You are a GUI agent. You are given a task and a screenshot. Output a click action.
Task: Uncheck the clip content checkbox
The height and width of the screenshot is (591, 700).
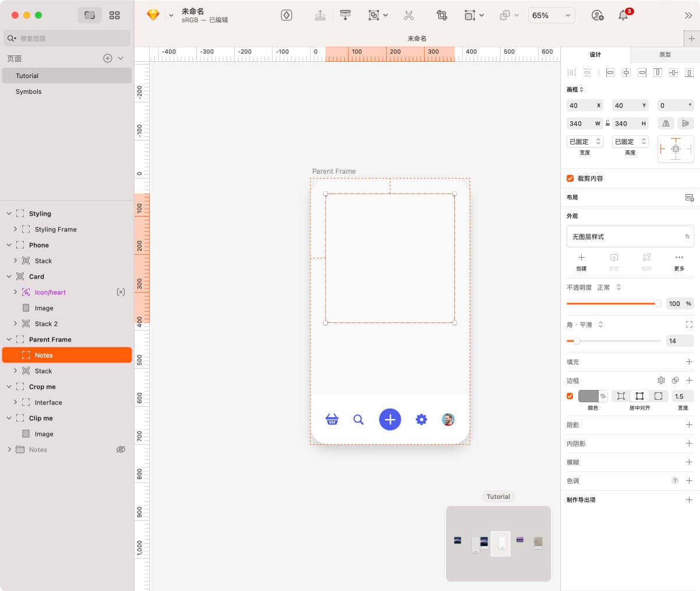[x=570, y=178]
